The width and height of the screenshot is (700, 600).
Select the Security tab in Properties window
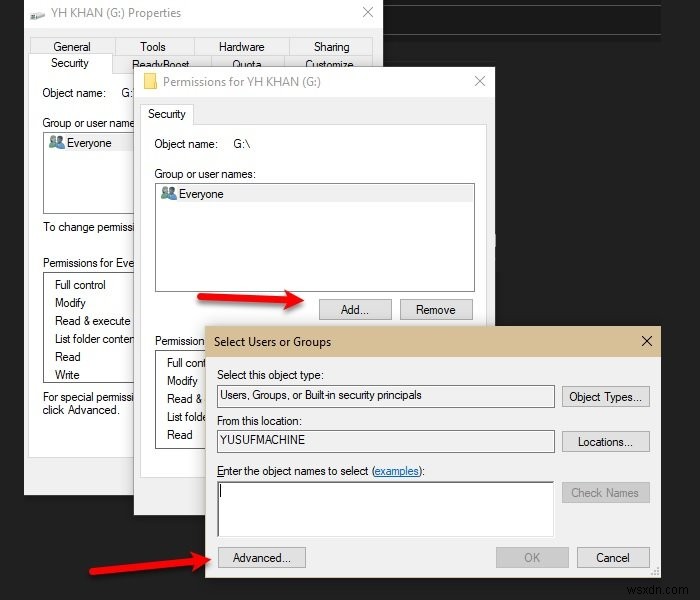coord(70,63)
